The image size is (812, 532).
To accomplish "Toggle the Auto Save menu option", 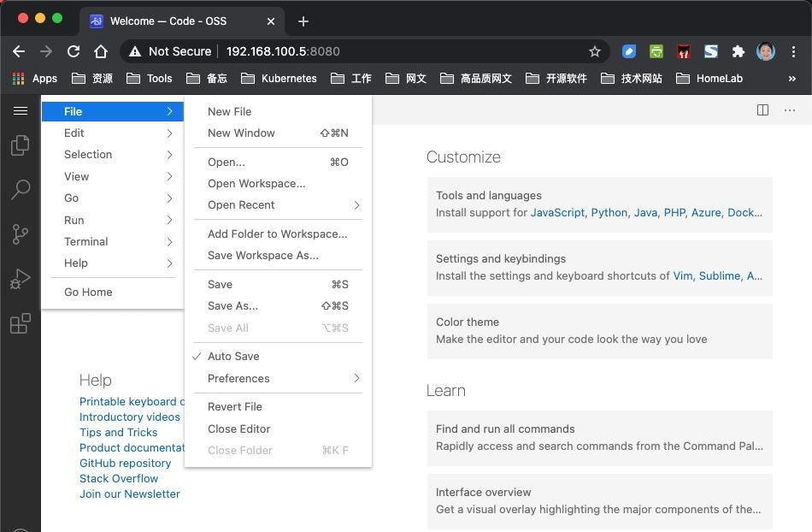I will pos(233,356).
